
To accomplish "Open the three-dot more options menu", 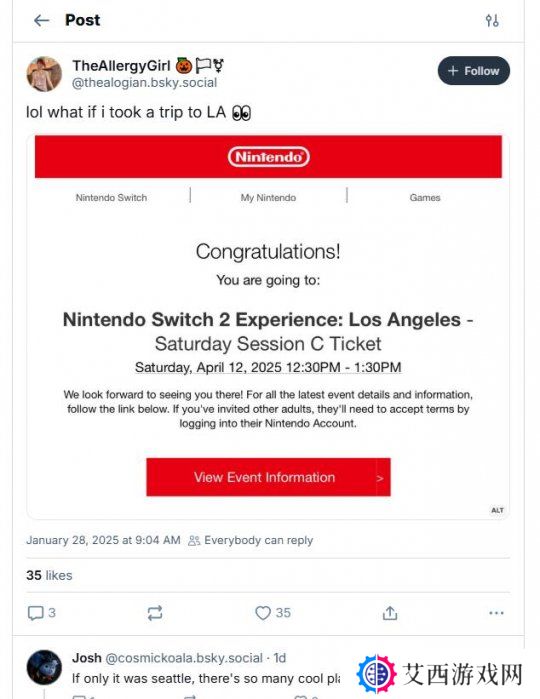I will click(496, 613).
